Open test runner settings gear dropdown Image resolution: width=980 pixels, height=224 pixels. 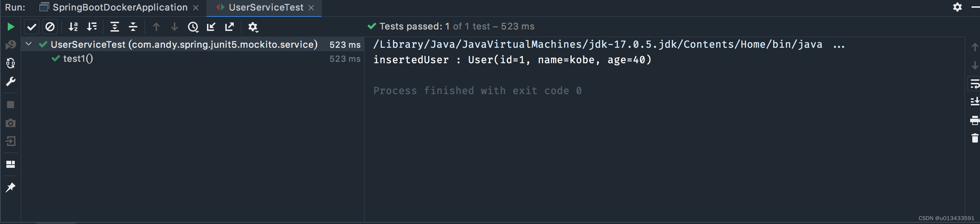pyautogui.click(x=253, y=27)
